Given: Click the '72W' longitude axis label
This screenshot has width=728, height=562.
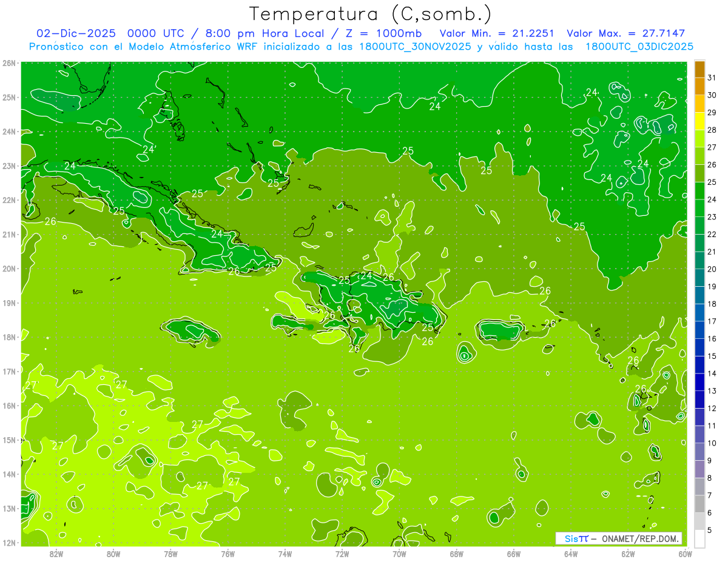Looking at the screenshot, I should [x=342, y=553].
